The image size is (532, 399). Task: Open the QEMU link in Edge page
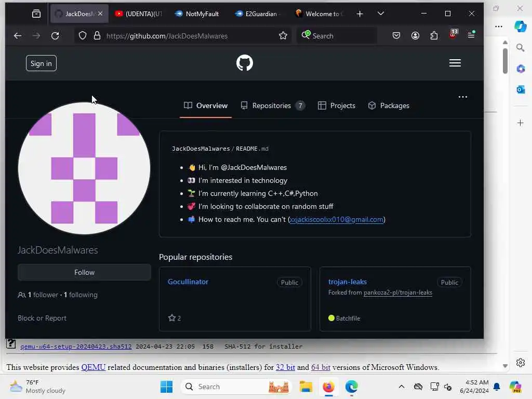point(94,367)
